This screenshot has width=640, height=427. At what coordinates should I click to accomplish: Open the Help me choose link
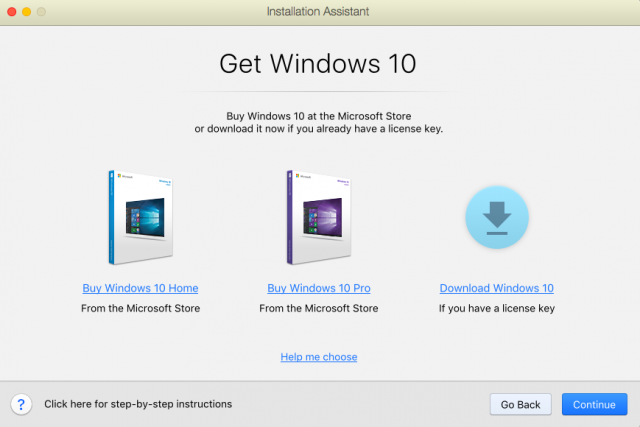coord(319,357)
